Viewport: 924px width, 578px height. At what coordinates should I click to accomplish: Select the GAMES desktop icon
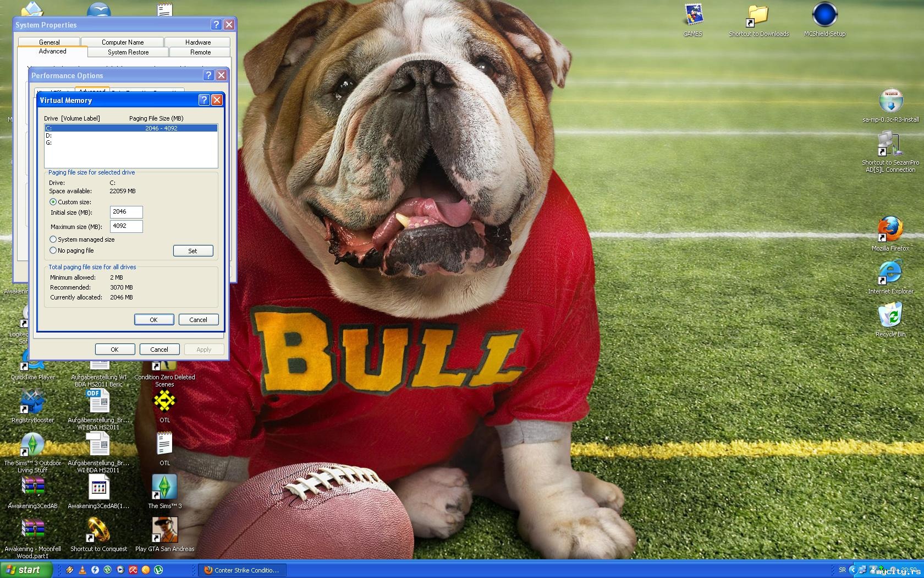point(692,15)
